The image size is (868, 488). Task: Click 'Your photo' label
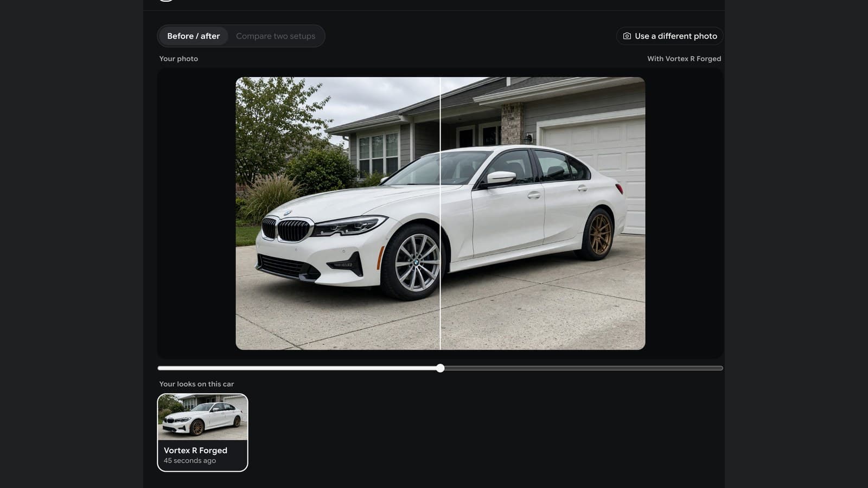click(x=178, y=59)
